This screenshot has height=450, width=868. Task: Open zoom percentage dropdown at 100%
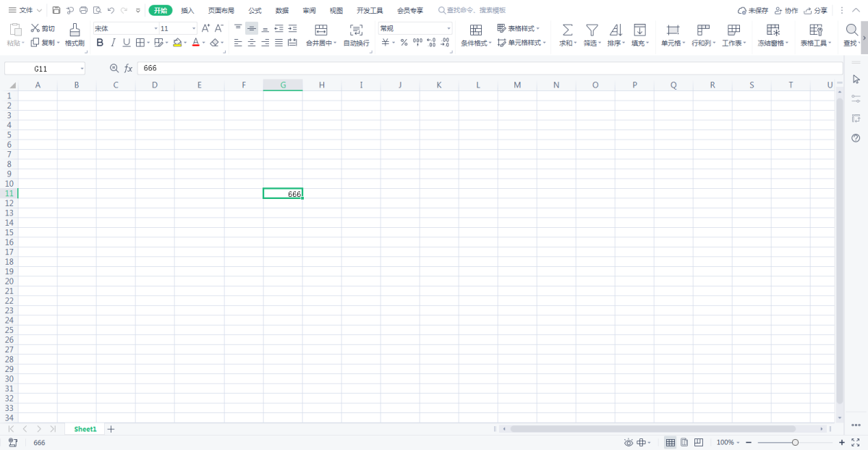737,442
